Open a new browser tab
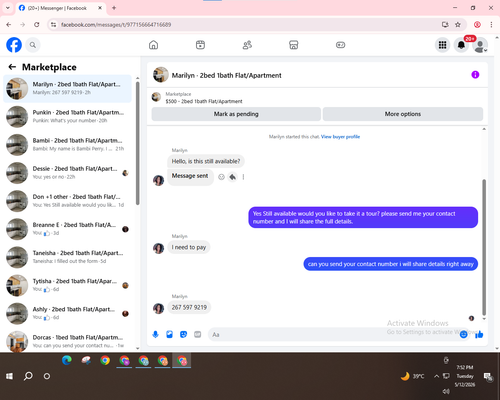Viewport: 500px width, 400px height. click(x=114, y=8)
